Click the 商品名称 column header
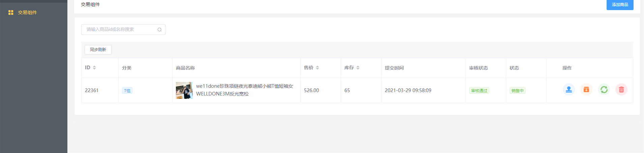 (x=185, y=68)
